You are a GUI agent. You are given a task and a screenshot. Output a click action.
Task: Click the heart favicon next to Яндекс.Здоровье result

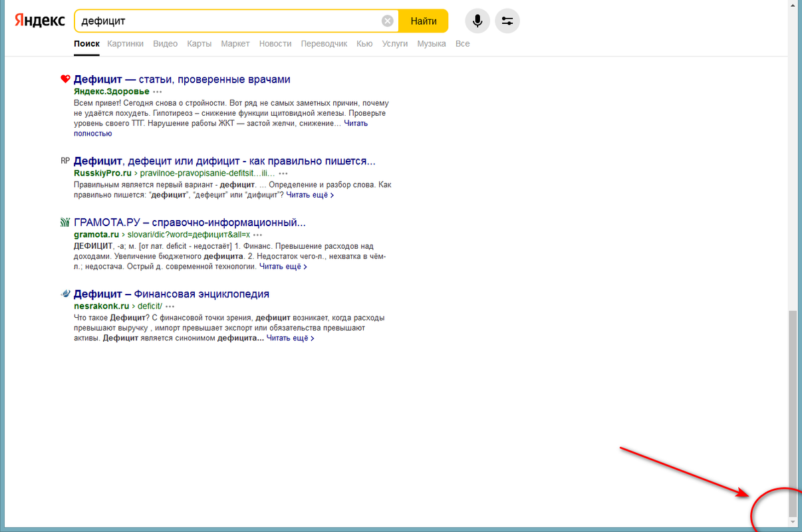(65, 79)
